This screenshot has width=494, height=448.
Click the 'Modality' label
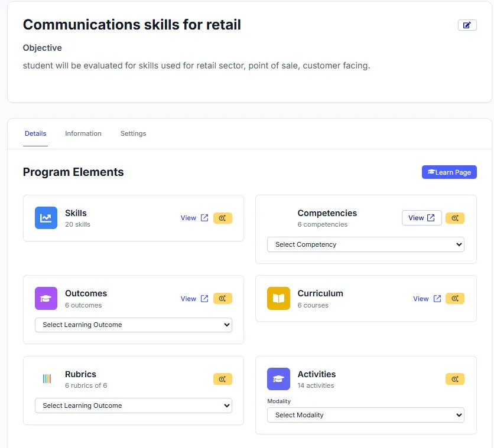[279, 401]
